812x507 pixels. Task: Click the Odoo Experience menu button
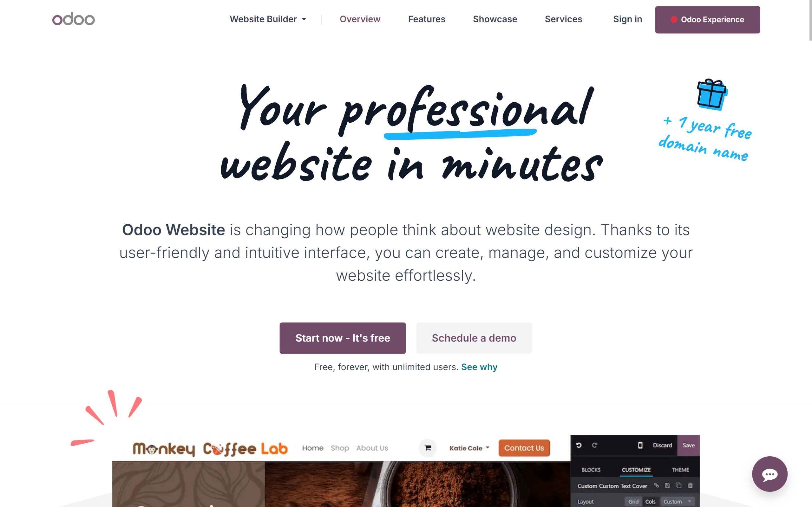[x=708, y=19]
